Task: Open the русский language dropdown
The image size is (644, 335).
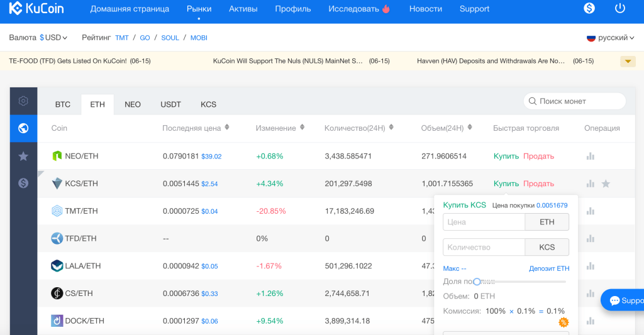Action: (x=611, y=38)
